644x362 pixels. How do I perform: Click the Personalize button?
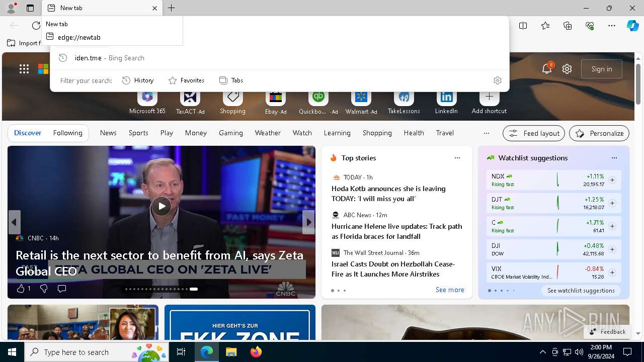[x=599, y=133]
